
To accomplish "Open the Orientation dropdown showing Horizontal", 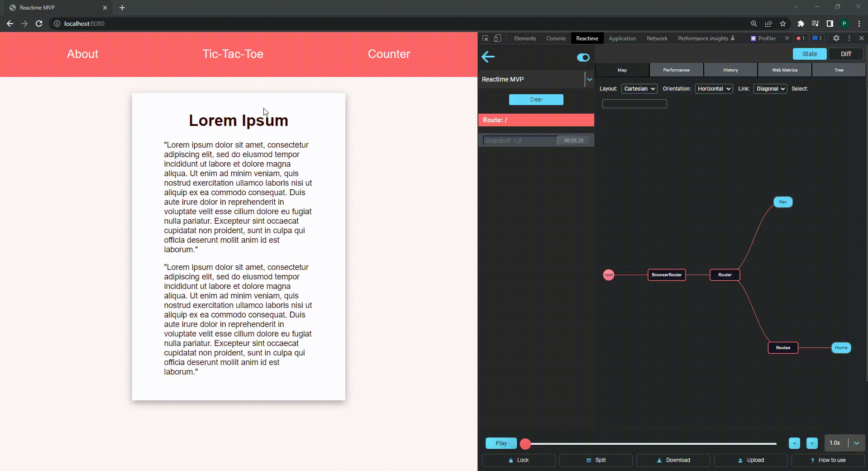I will [x=714, y=89].
